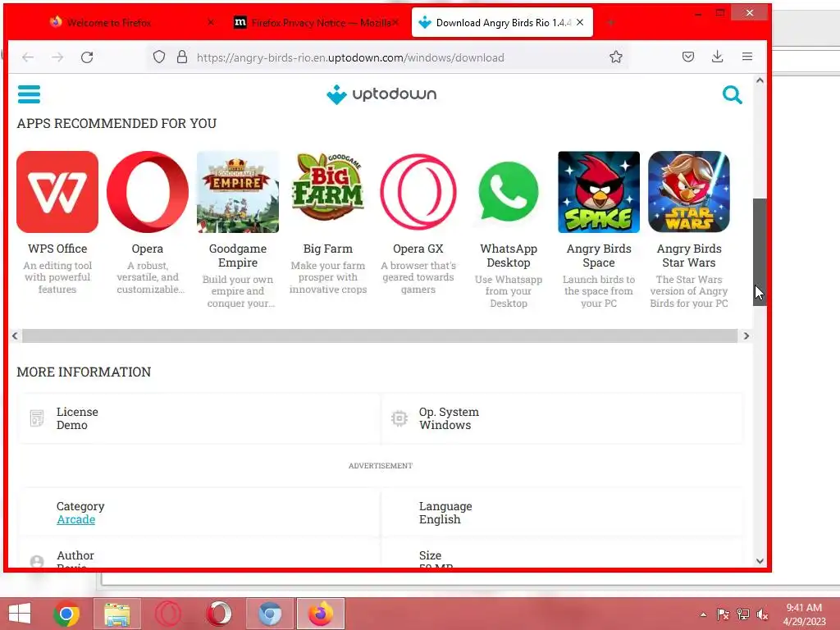Viewport: 840px width, 630px height.
Task: Click the MORE INFORMATION heading
Action: (84, 372)
